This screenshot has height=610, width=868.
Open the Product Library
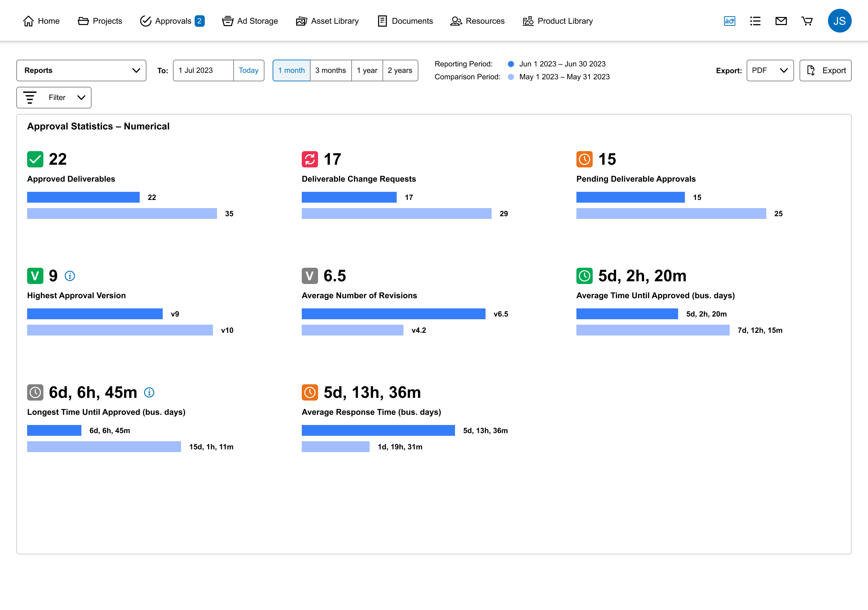click(558, 21)
